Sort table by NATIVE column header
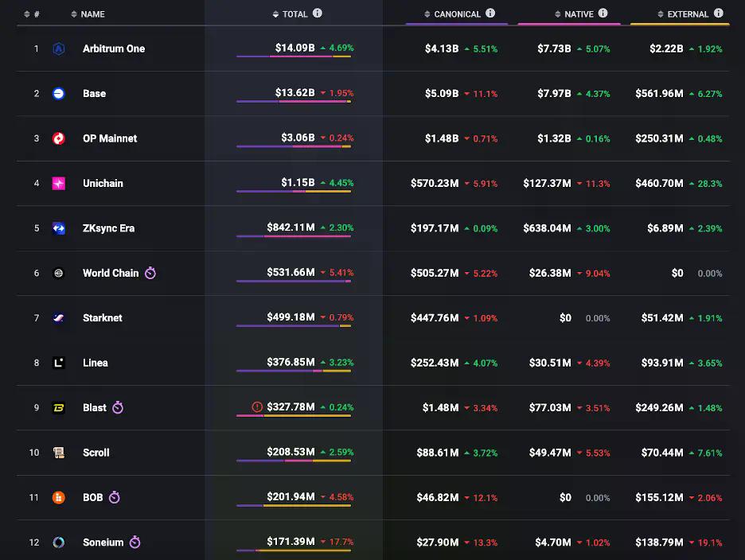 pos(574,14)
